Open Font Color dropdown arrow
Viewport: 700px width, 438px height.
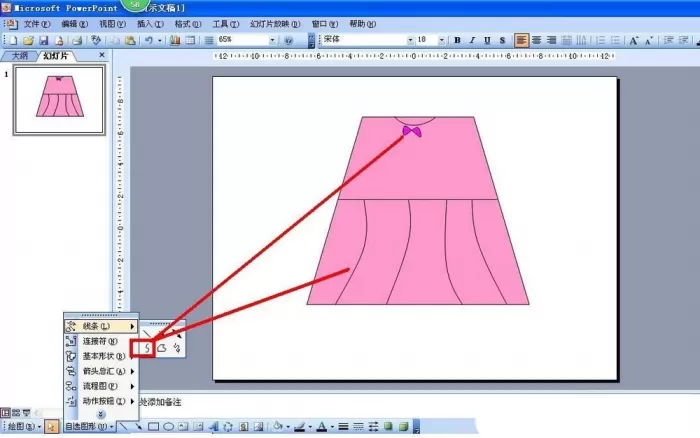[x=332, y=427]
